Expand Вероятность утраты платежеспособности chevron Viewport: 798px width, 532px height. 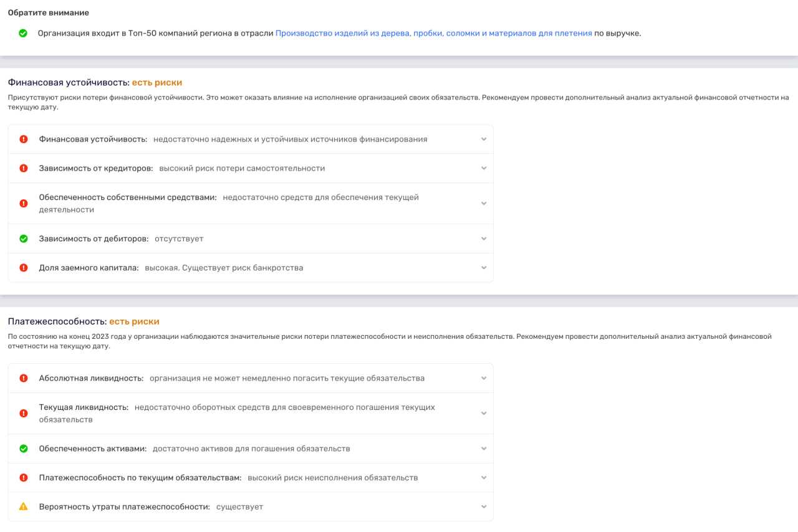click(x=484, y=506)
